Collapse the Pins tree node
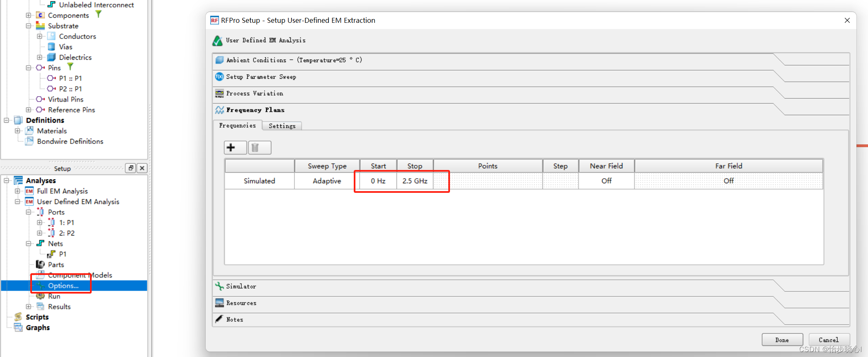Image resolution: width=868 pixels, height=357 pixels. (29, 68)
